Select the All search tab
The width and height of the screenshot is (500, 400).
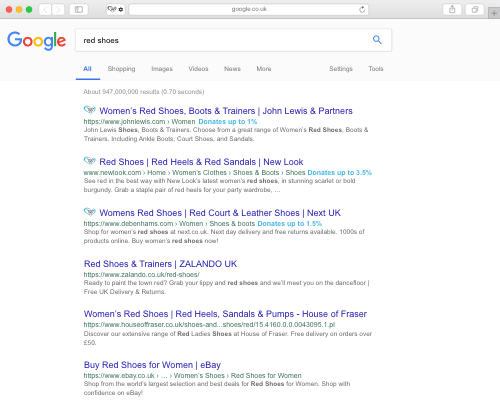pyautogui.click(x=87, y=69)
